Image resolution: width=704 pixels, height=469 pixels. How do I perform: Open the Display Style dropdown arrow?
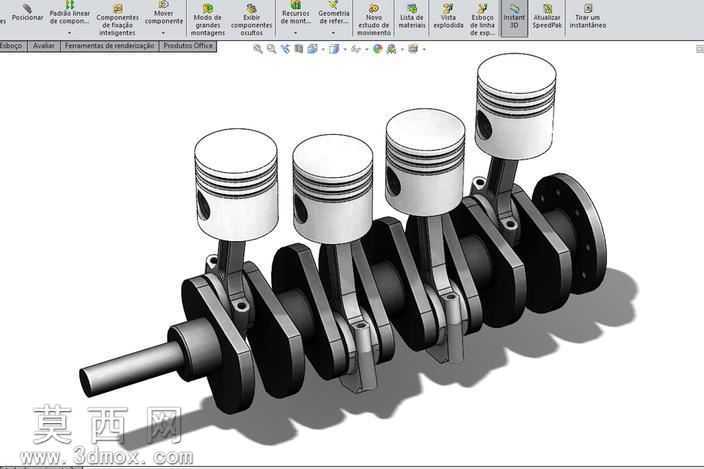click(345, 49)
